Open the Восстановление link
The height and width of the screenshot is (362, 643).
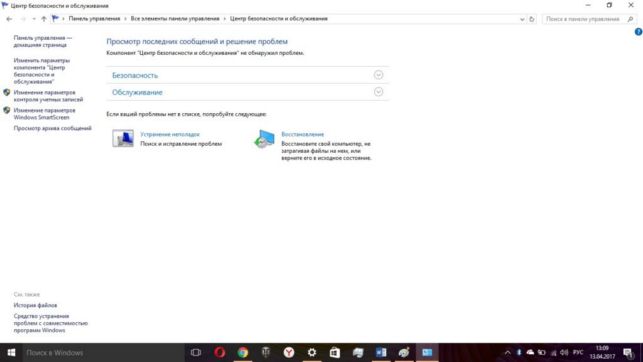point(302,134)
